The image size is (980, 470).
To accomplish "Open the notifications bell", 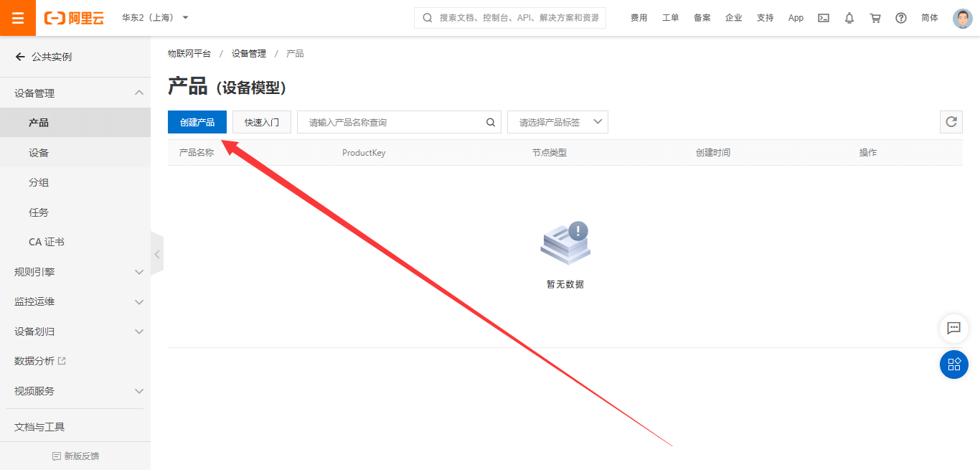I will [849, 17].
